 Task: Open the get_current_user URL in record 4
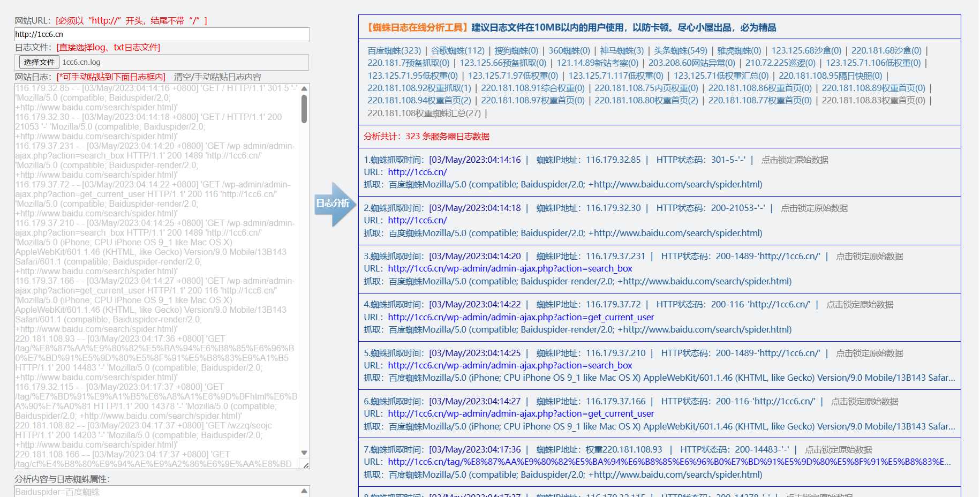pos(520,317)
